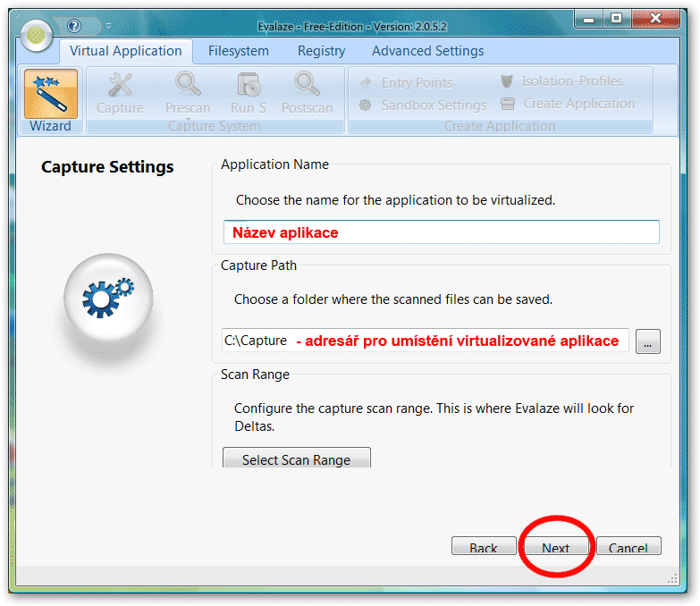
Task: Switch to Virtual Application tab
Action: [126, 51]
